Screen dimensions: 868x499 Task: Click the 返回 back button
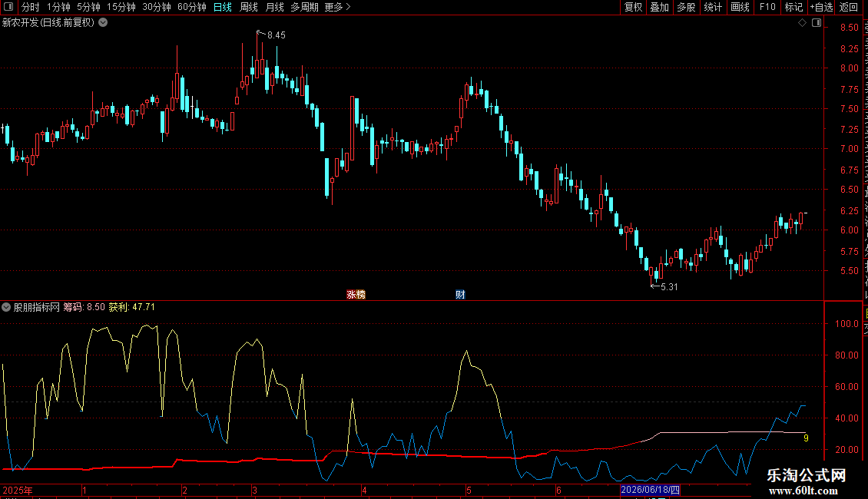coord(849,7)
